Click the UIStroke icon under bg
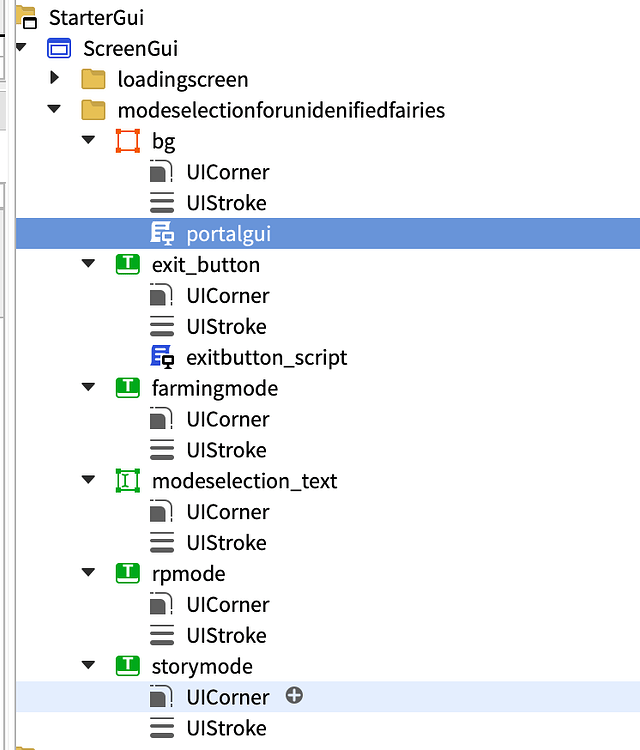 pyautogui.click(x=162, y=203)
